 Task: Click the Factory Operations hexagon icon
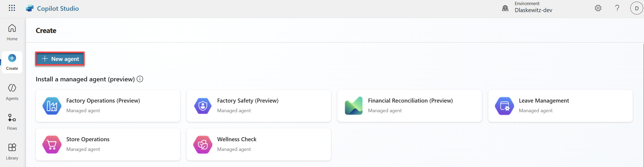click(52, 106)
